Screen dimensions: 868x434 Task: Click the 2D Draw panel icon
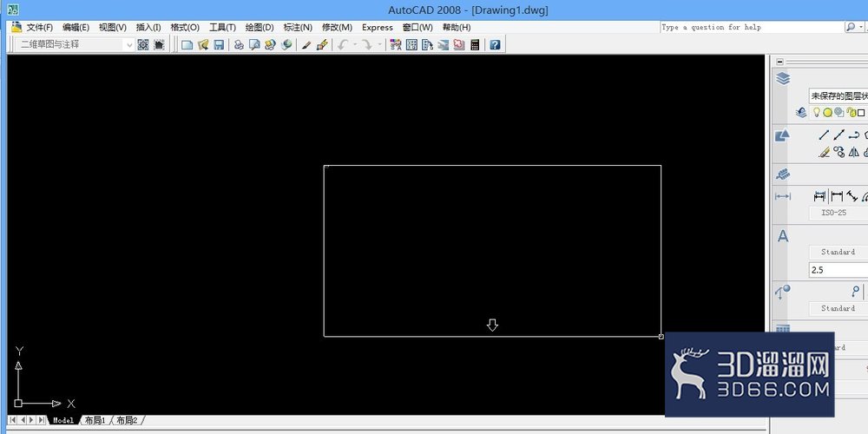pos(782,135)
